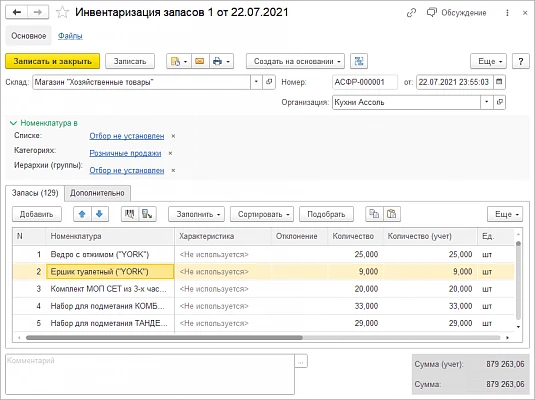
Task: Open help with question mark button
Action: coord(521,61)
